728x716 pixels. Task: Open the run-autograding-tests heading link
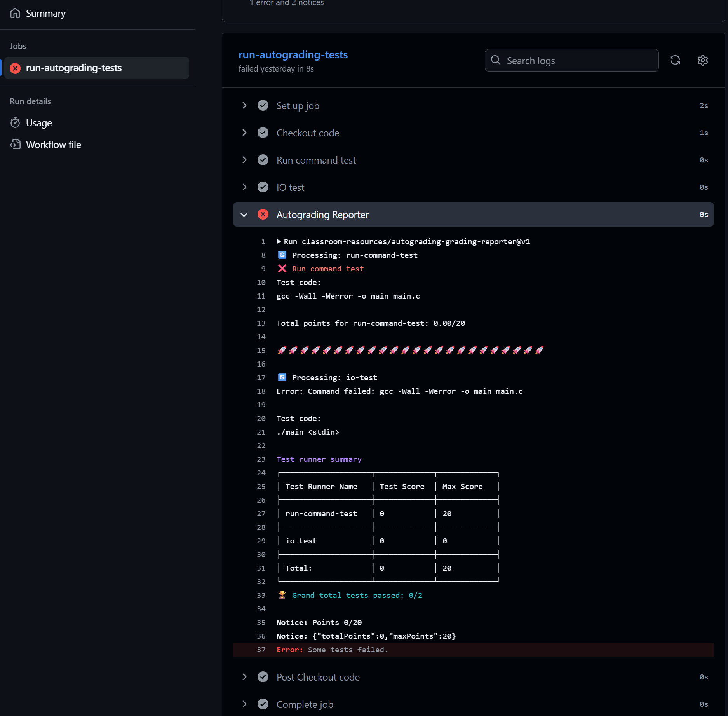coord(293,55)
